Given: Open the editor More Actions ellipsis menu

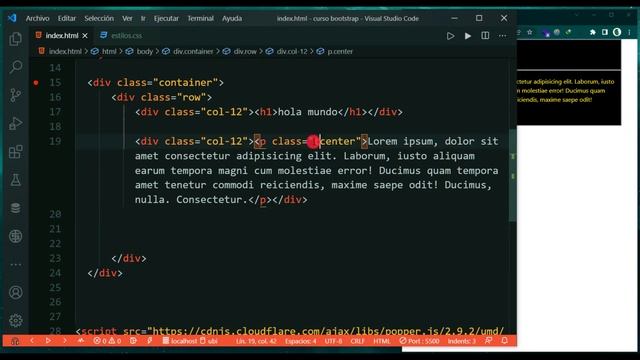Looking at the screenshot, I should (x=502, y=36).
